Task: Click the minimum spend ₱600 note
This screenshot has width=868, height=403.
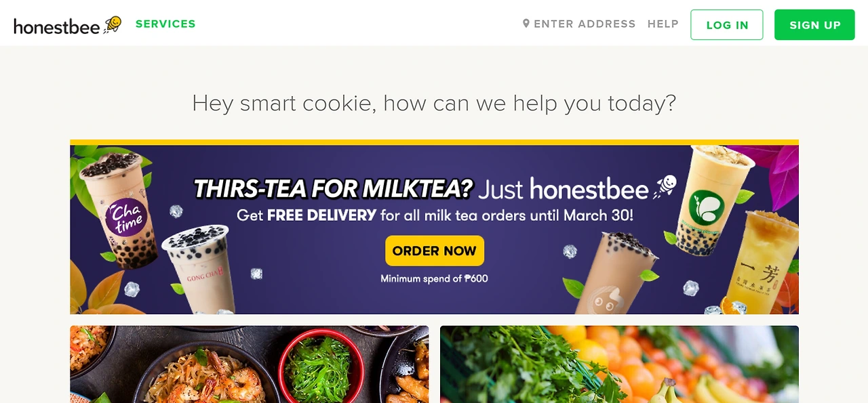Action: click(x=434, y=278)
